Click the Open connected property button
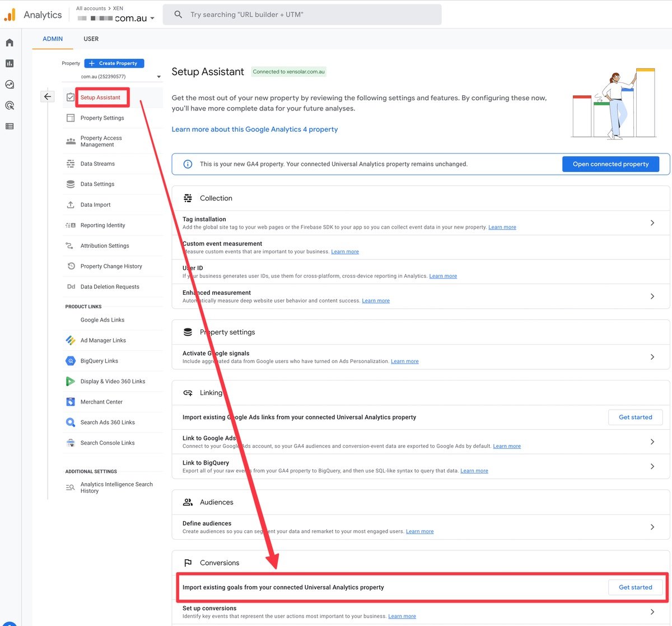Viewport: 672px width, 626px height. coord(610,164)
